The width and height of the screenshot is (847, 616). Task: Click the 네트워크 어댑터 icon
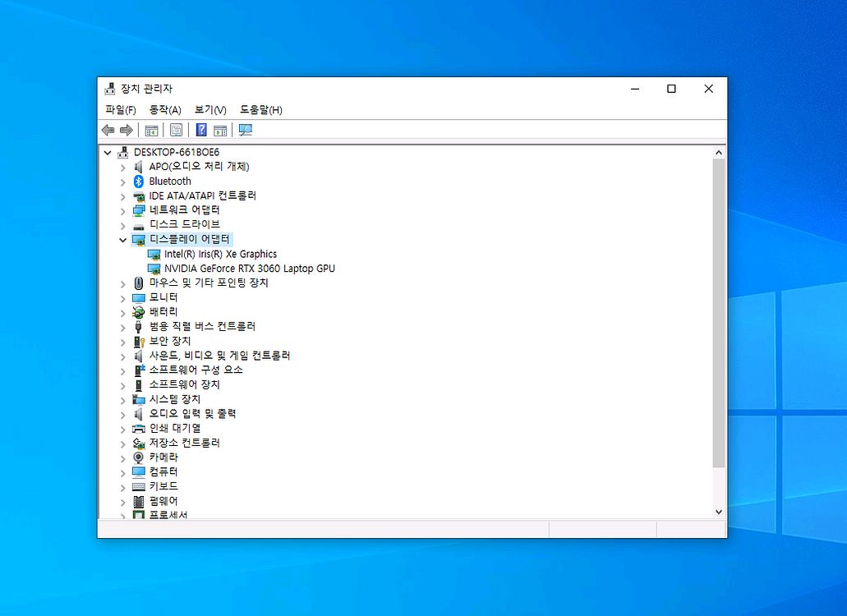tap(139, 210)
